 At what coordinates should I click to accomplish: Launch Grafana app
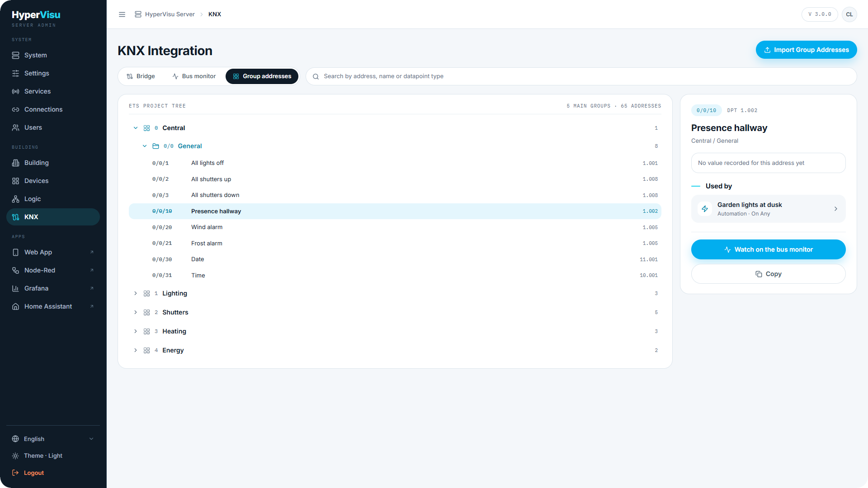tap(53, 288)
